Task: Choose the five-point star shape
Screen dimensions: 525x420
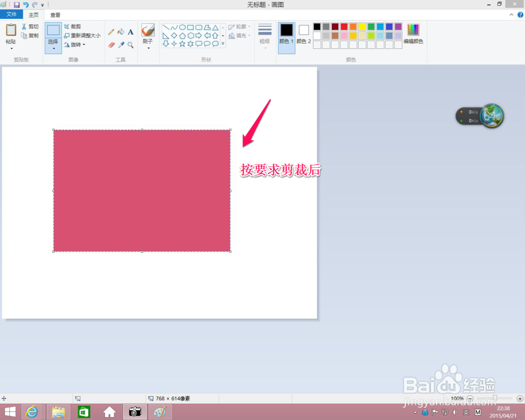Action: (x=182, y=44)
